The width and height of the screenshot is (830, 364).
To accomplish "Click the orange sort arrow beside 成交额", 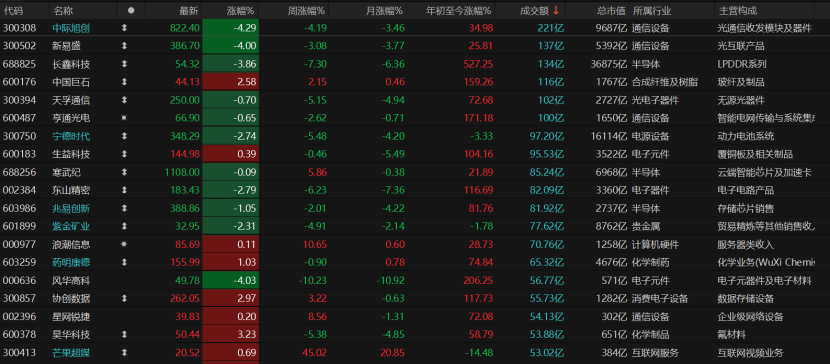I will [x=556, y=10].
